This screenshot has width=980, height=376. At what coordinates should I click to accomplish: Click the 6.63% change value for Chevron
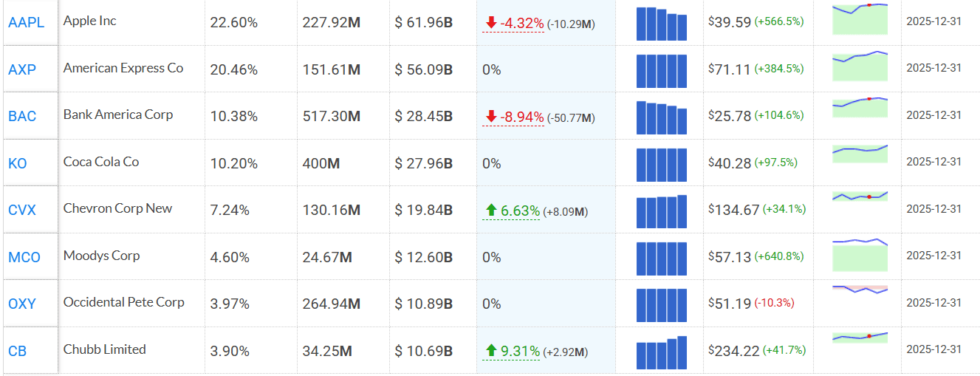point(521,211)
